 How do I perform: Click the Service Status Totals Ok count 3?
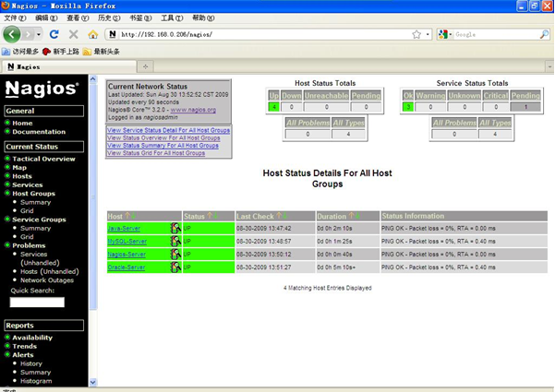[x=408, y=107]
